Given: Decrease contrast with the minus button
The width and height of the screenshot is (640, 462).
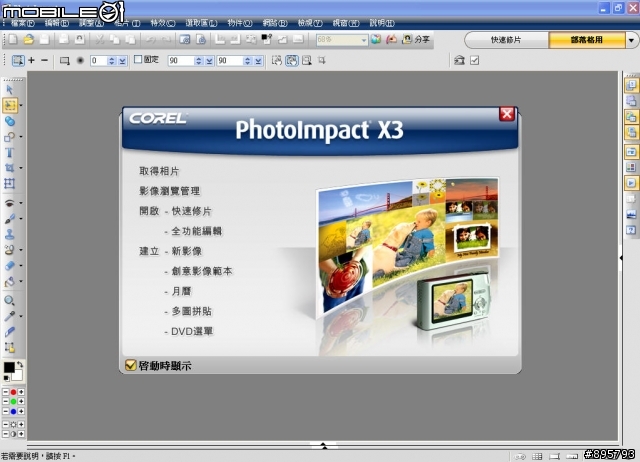Looking at the screenshot, I should coord(5,434).
